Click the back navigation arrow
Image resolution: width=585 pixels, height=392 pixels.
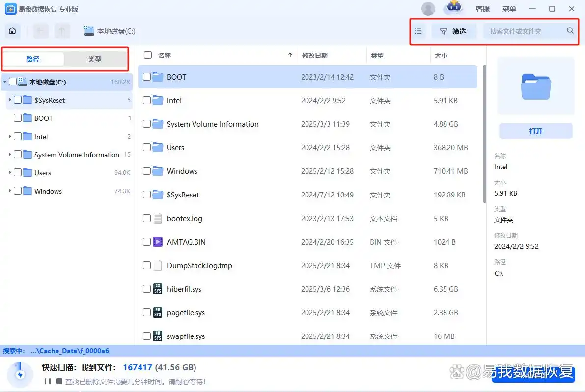41,30
